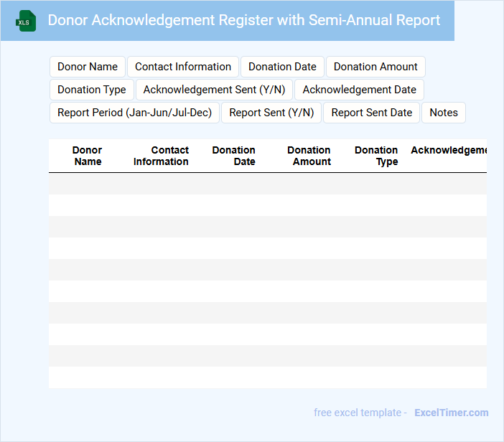
Task: Choose the Donation Amount tag
Action: [375, 67]
